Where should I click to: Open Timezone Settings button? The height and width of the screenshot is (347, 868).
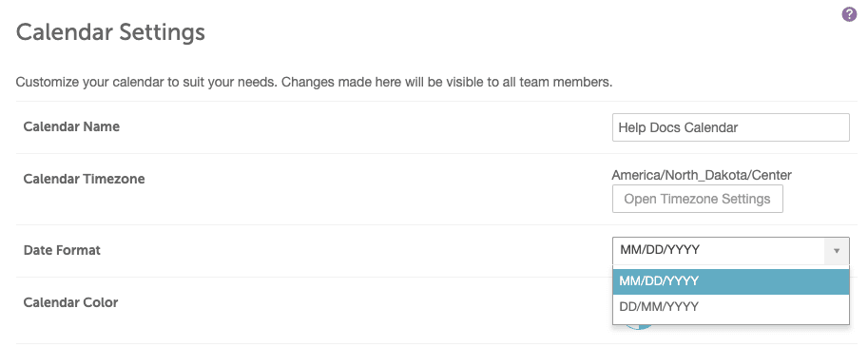pyautogui.click(x=698, y=199)
